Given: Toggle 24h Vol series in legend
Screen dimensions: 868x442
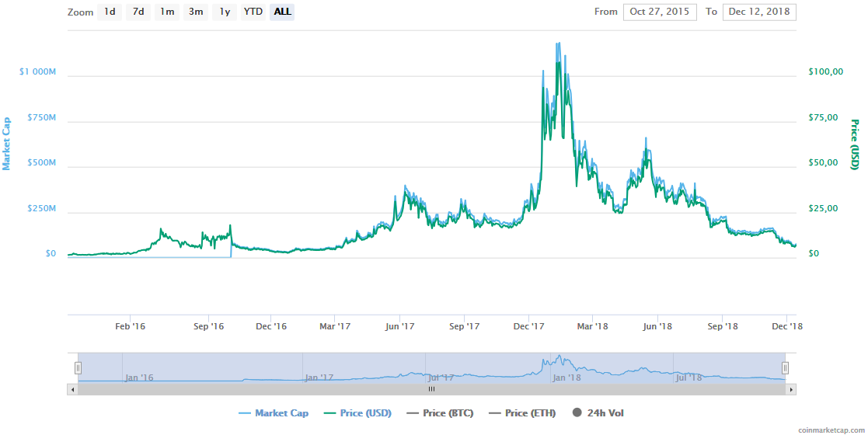Looking at the screenshot, I should click(x=598, y=413).
